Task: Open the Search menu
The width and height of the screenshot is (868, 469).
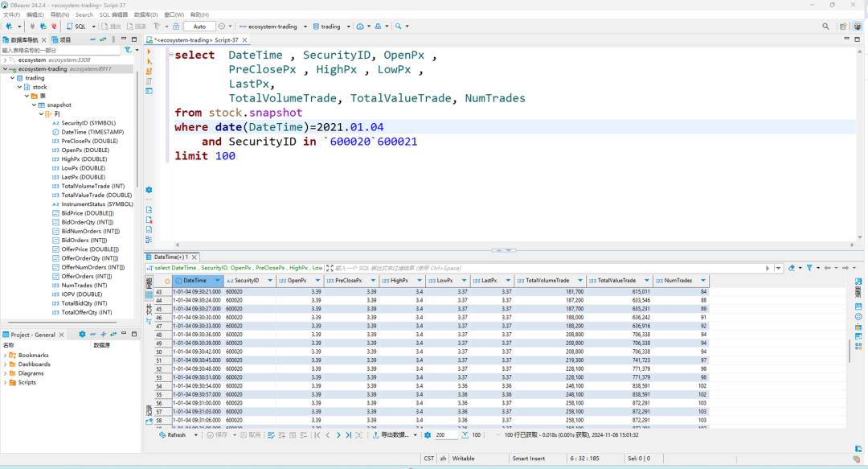Action: tap(84, 15)
